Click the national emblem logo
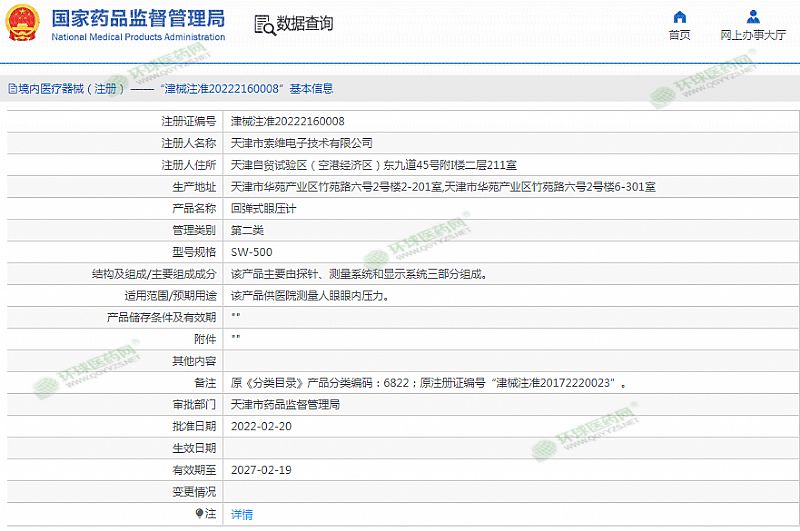Viewport: 800px width, 531px height. (23, 24)
